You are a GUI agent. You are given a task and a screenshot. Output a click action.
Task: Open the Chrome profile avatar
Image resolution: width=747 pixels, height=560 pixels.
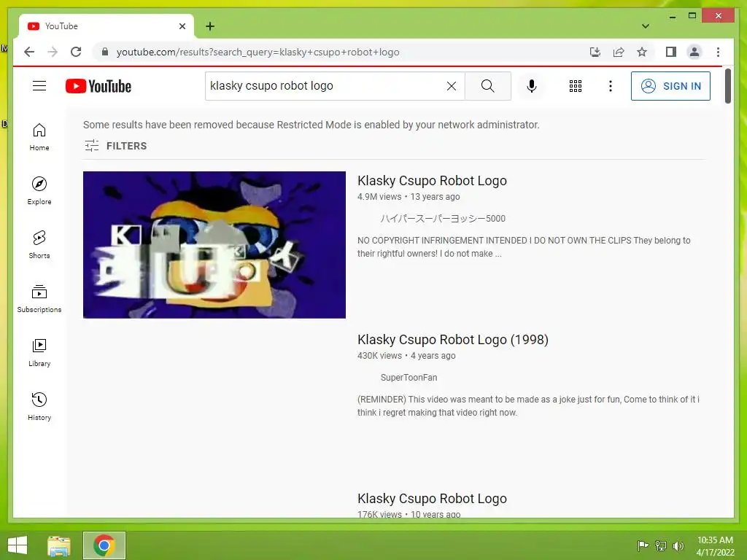point(694,52)
